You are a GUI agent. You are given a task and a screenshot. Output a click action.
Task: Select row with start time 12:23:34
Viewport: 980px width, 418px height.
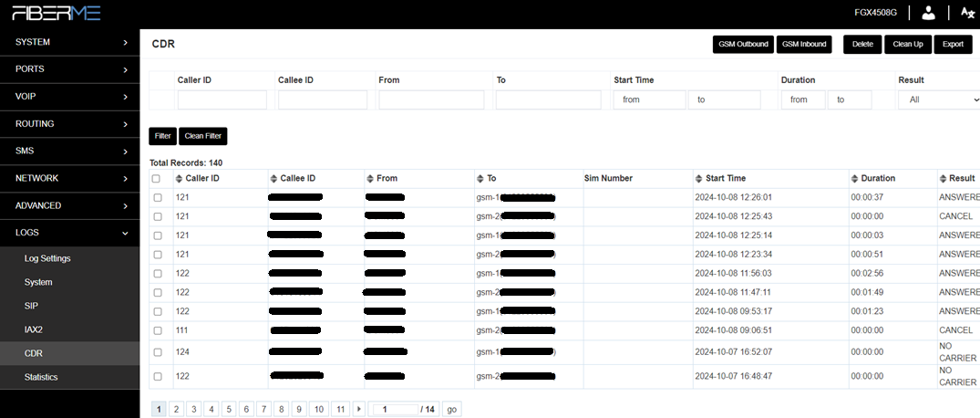pyautogui.click(x=158, y=255)
